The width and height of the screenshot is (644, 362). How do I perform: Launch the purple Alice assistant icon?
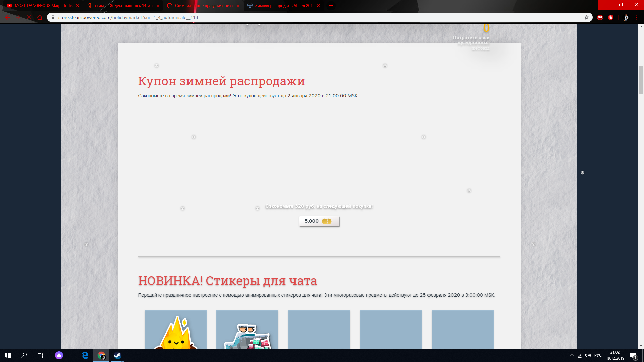coord(59,355)
